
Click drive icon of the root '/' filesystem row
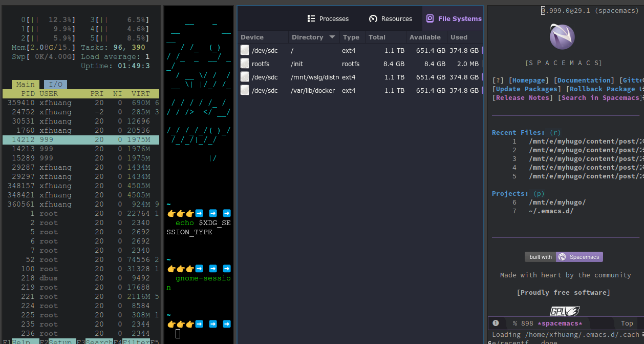[x=245, y=50]
